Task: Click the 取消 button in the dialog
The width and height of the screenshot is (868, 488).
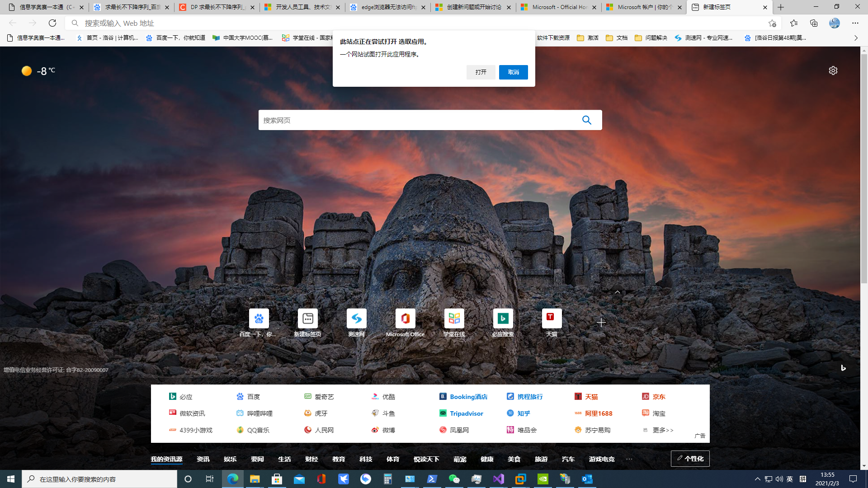Action: pos(513,72)
